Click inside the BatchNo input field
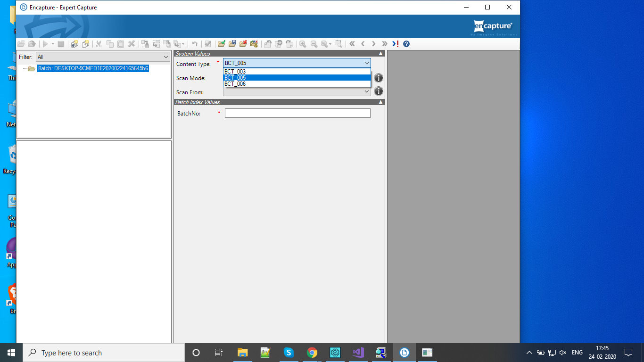Screen dimensions: 644x362 click(x=297, y=113)
